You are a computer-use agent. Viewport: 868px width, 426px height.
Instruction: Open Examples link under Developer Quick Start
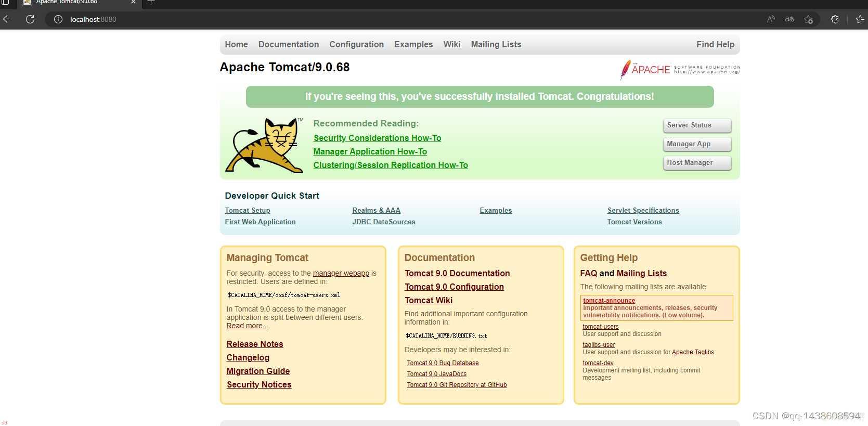click(496, 210)
